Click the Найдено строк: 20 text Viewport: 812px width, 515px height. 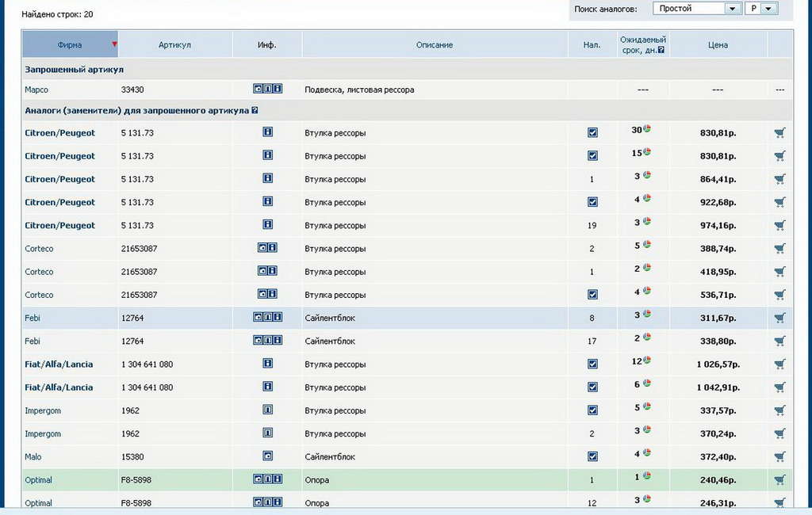coord(57,14)
